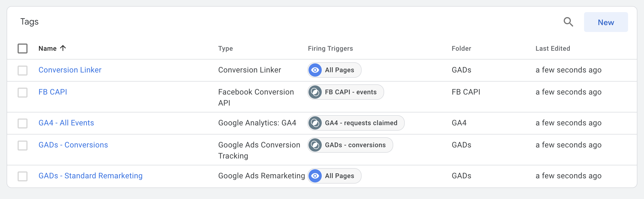Tick the select-all checkbox in the header

pos(23,49)
